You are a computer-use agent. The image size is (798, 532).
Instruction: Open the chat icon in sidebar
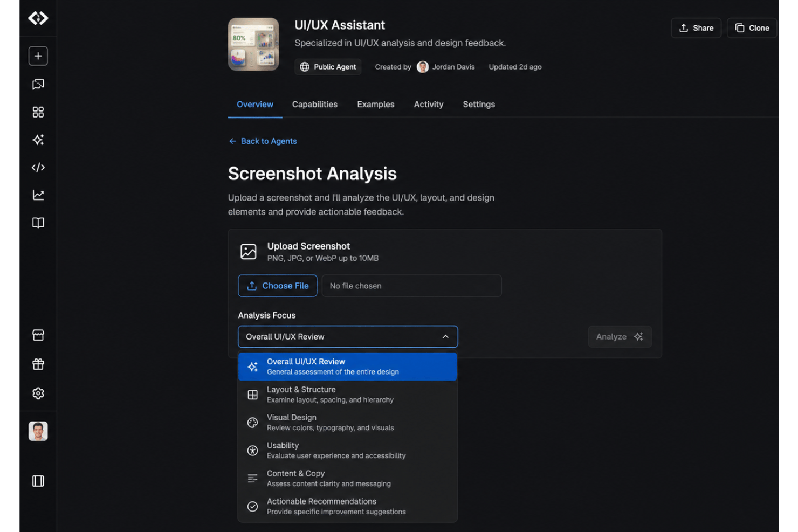click(x=38, y=84)
